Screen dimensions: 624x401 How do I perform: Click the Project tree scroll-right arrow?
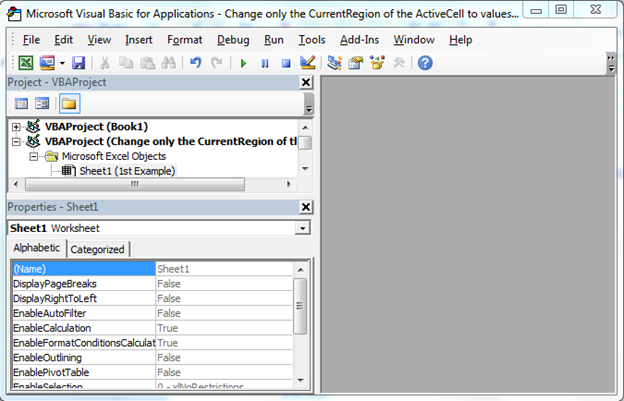pyautogui.click(x=289, y=184)
